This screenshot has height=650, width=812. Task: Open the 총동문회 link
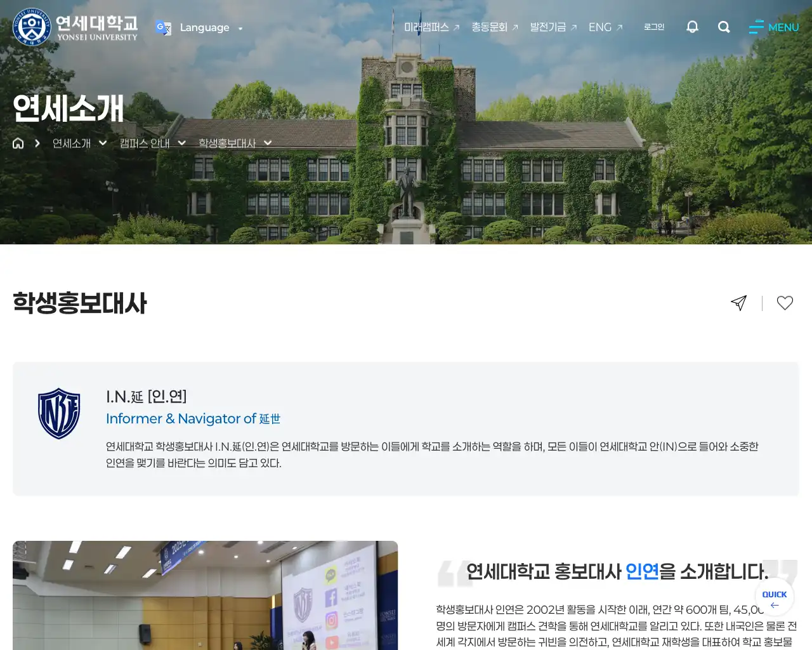[495, 27]
